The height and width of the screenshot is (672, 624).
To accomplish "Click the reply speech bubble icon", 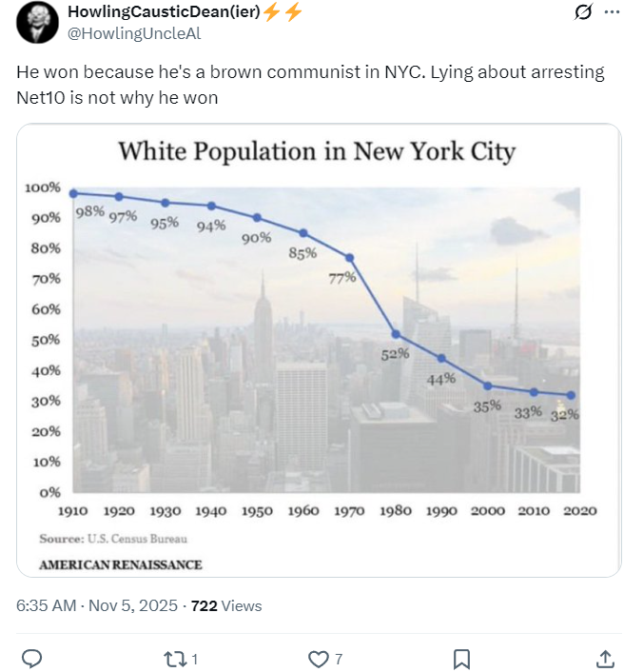I will click(31, 658).
